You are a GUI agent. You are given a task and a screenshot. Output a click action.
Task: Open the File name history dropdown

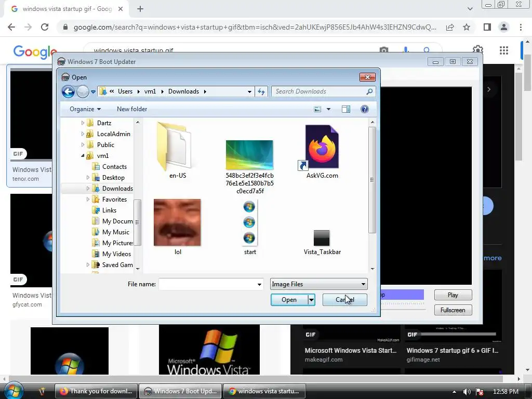coord(260,284)
